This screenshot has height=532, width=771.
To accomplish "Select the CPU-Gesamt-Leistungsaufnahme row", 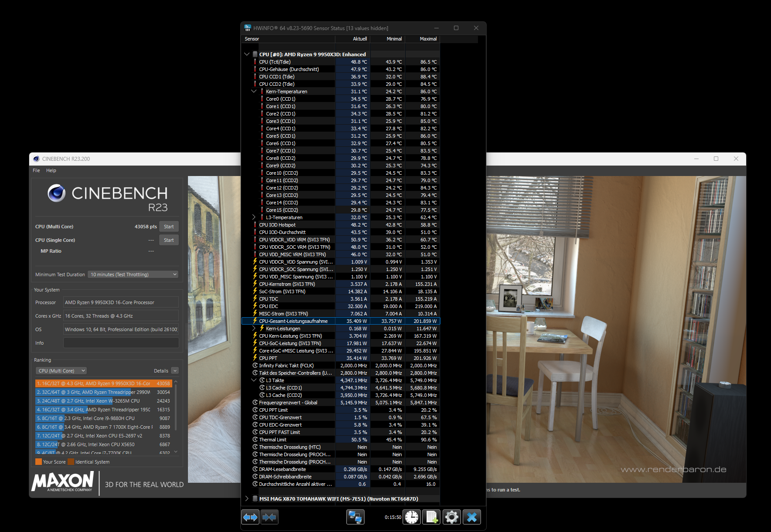I will [341, 321].
